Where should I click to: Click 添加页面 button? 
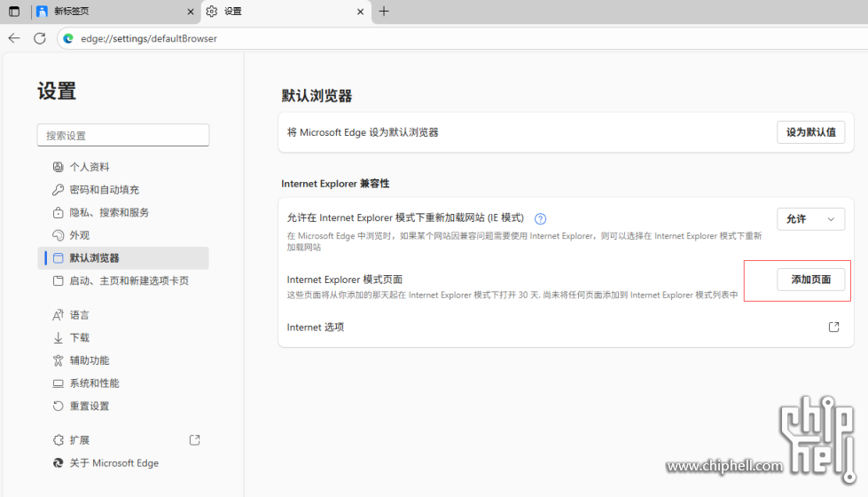[x=811, y=280]
